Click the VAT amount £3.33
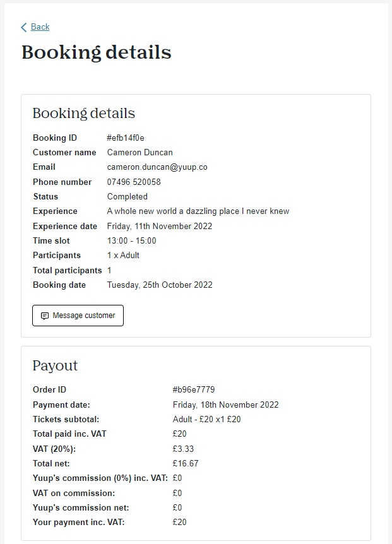 click(x=183, y=449)
